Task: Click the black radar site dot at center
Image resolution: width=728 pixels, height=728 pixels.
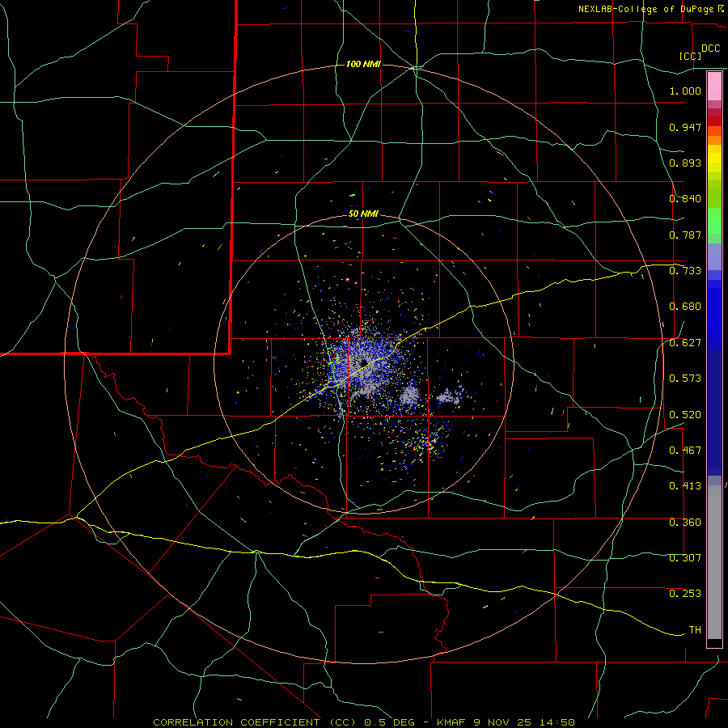Action: [x=363, y=362]
